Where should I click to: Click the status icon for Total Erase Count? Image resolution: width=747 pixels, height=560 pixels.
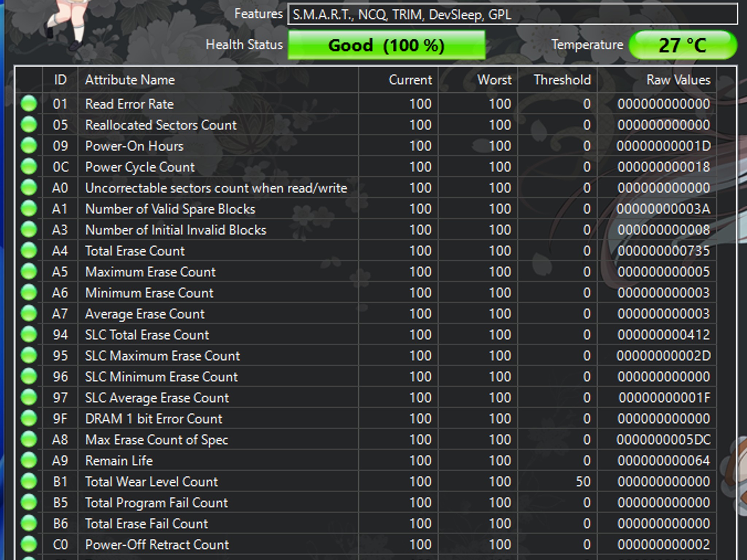tap(29, 250)
